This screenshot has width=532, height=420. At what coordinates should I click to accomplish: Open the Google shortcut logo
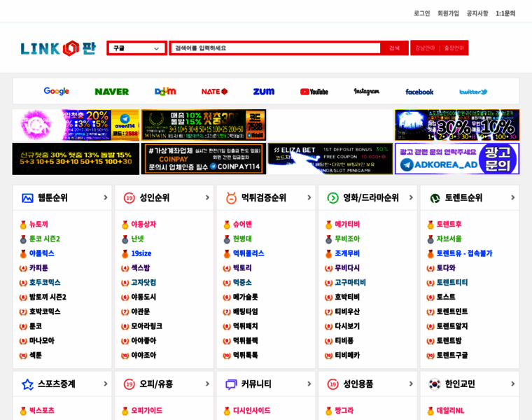[x=56, y=91]
